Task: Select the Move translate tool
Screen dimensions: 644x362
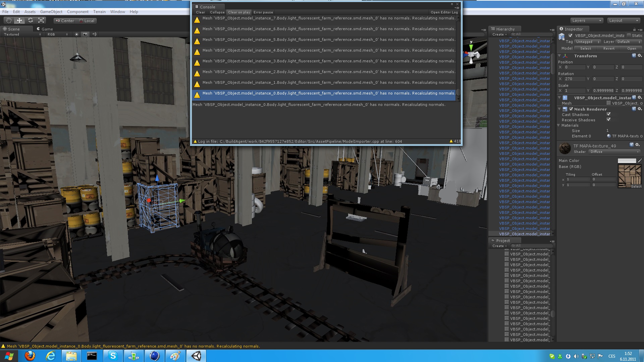Action: (x=19, y=20)
